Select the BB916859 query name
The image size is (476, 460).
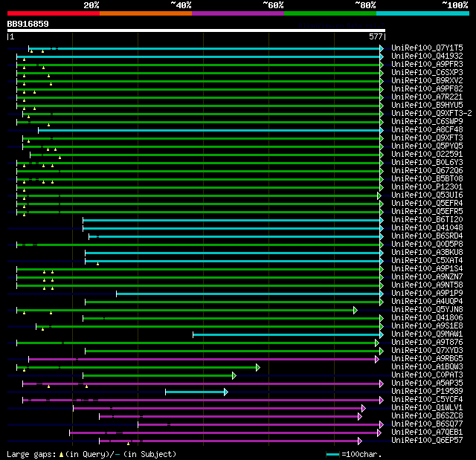point(28,24)
